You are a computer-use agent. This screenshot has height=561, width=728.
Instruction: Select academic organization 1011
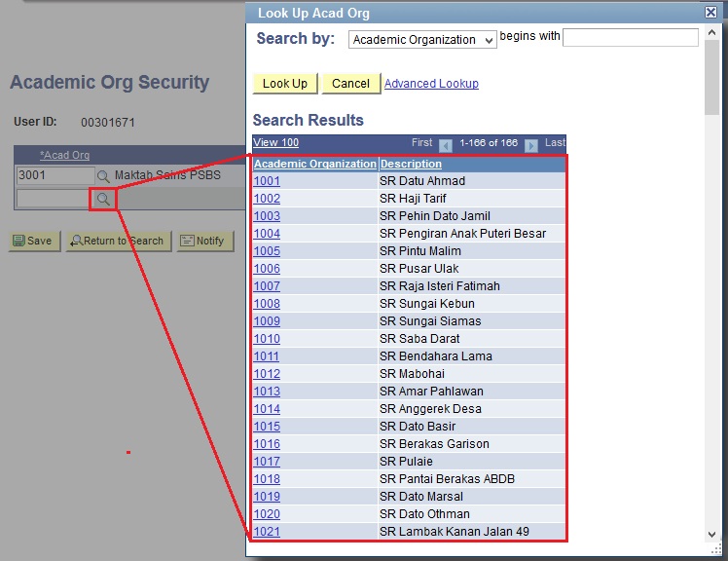[267, 356]
